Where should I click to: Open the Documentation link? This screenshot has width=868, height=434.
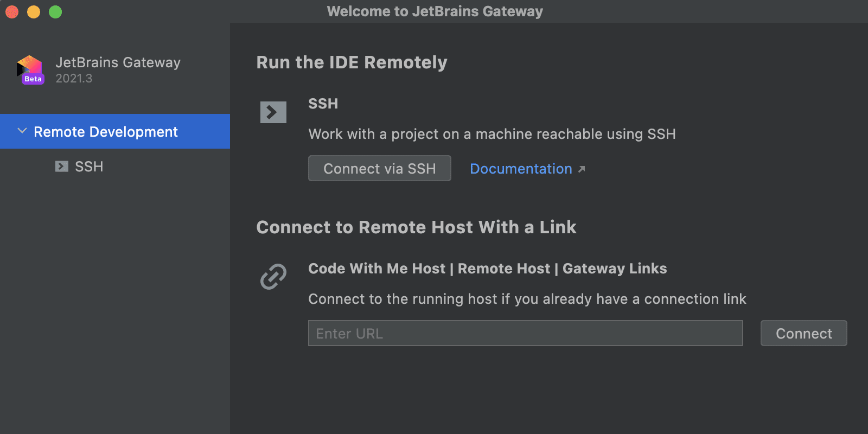[521, 169]
